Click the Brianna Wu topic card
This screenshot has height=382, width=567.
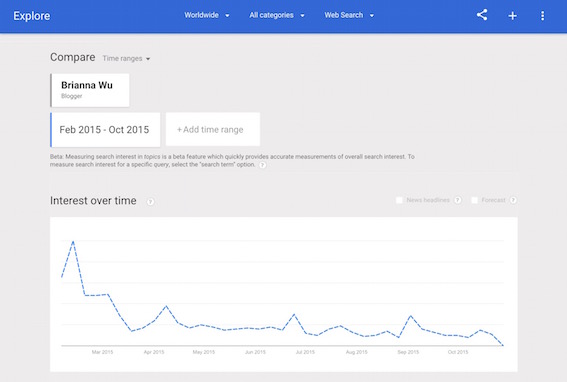pos(90,90)
